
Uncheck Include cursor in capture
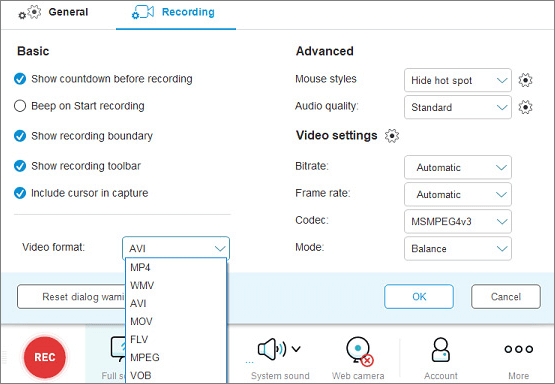point(20,193)
